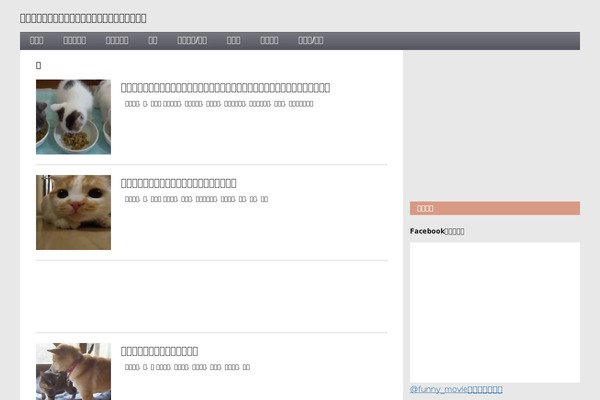Open the wide-eyed orange kitten thumbnail
The image size is (600, 400).
click(73, 212)
